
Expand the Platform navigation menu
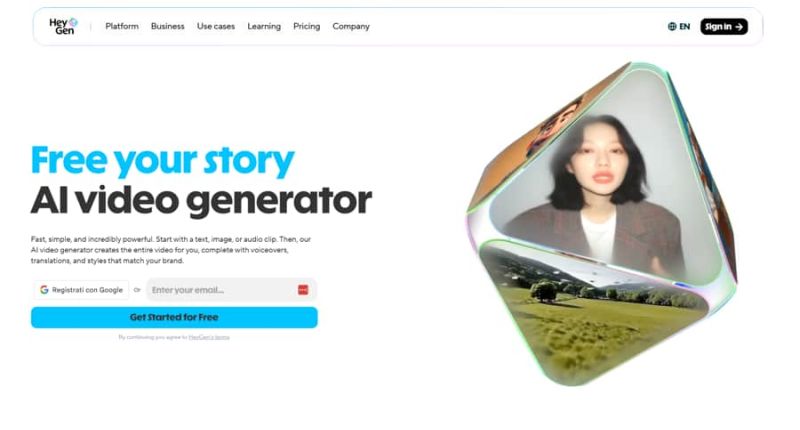point(122,26)
